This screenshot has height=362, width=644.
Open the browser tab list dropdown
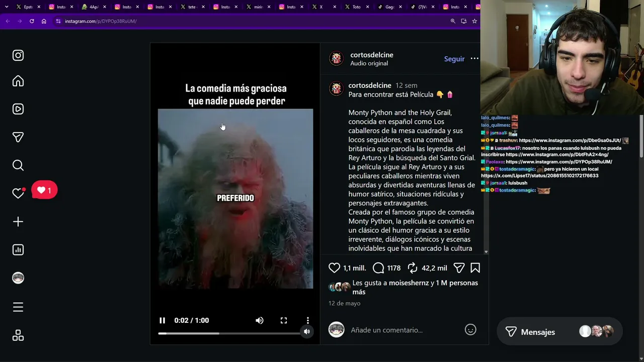[7, 7]
